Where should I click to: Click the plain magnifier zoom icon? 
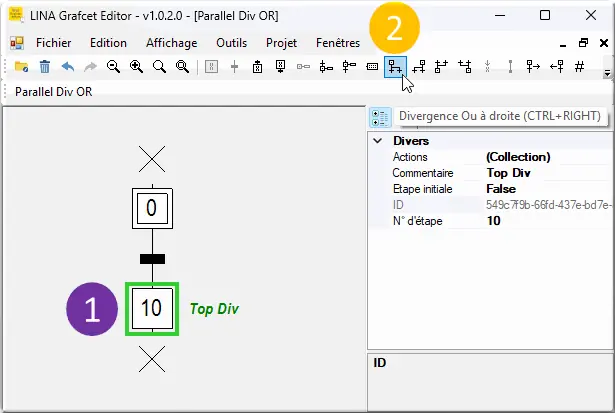pos(159,67)
